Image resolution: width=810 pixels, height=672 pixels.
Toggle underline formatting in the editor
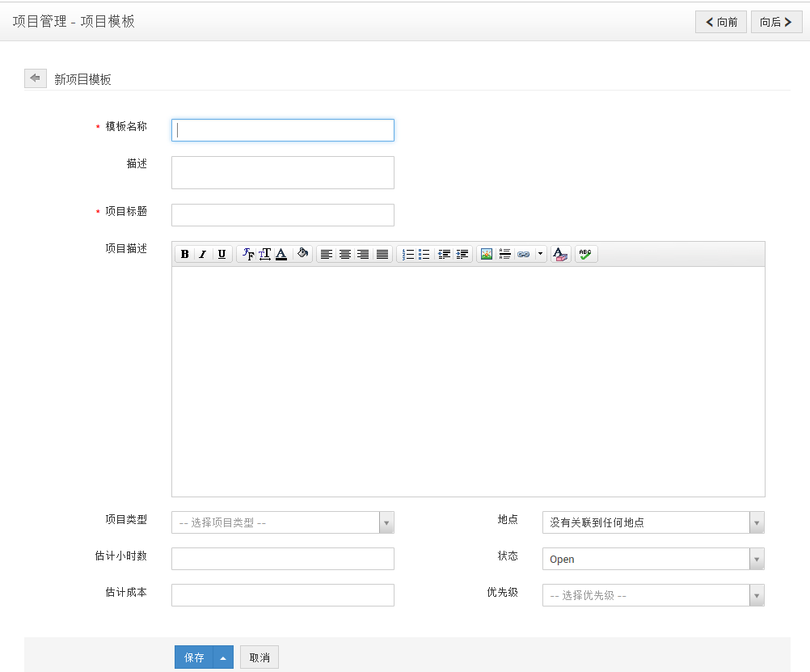(221, 254)
